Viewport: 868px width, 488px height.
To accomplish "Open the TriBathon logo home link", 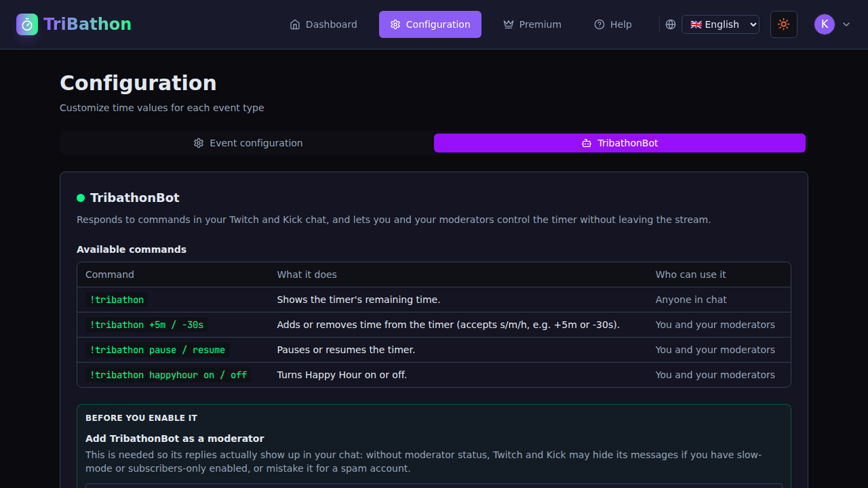I will (x=74, y=24).
